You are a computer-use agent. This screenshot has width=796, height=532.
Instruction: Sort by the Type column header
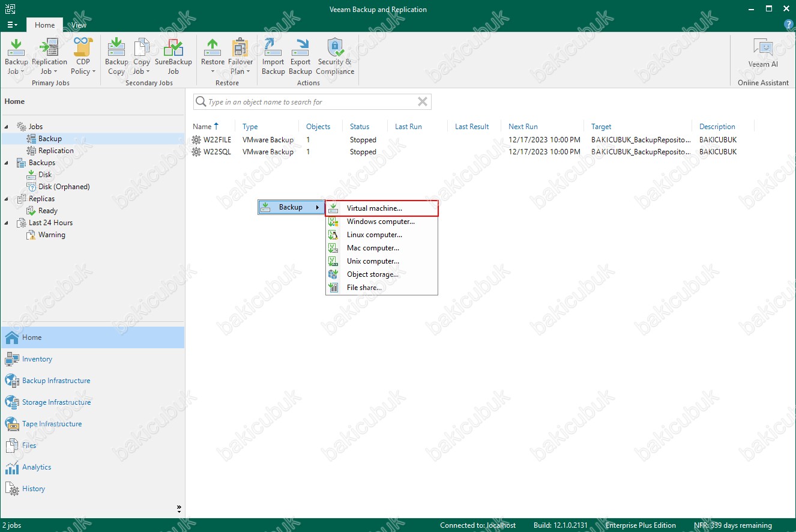(250, 127)
